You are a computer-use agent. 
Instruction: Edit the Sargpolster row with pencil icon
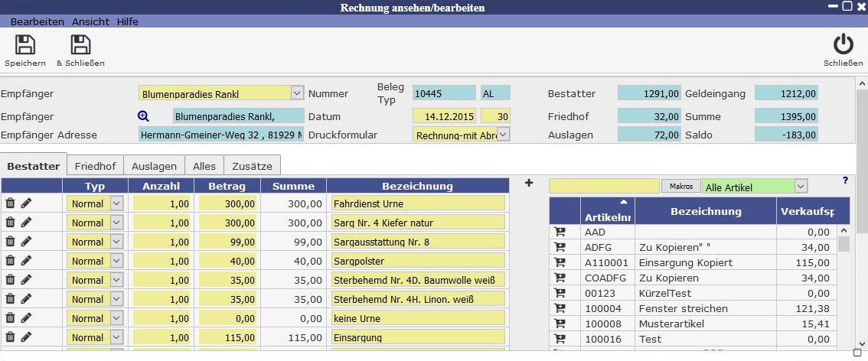pos(27,261)
